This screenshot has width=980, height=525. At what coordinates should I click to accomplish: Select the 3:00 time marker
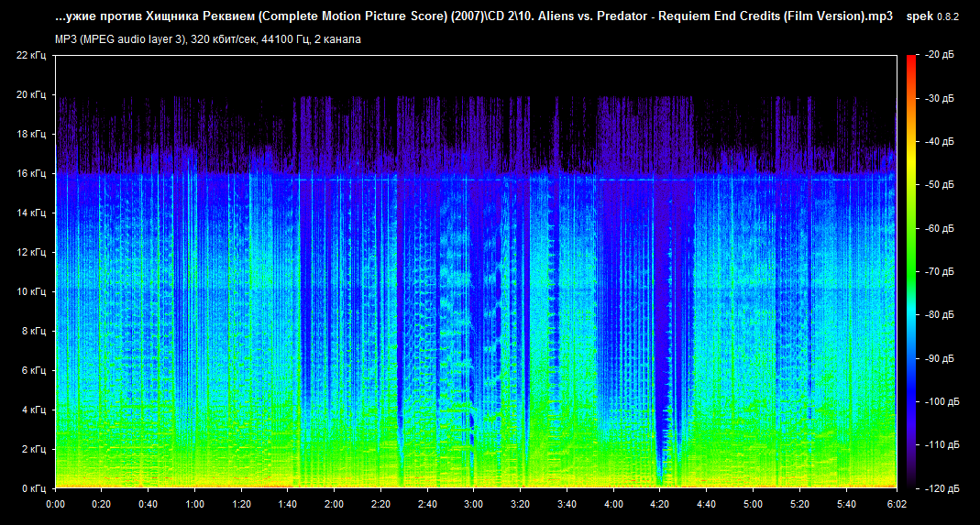tap(474, 504)
